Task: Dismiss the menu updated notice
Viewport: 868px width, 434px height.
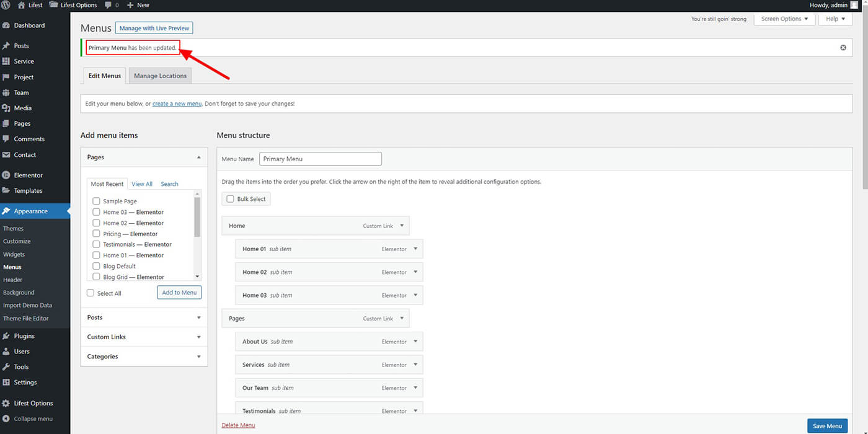Action: pyautogui.click(x=843, y=48)
